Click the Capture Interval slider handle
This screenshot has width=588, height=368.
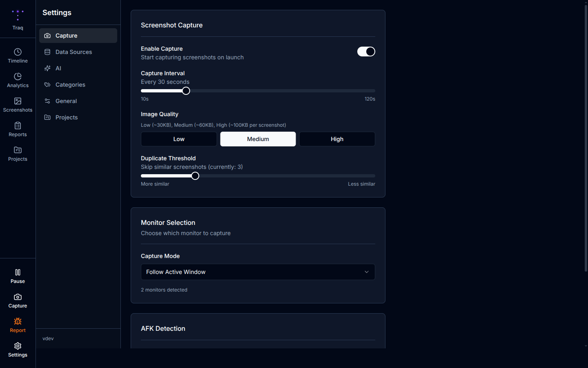click(186, 91)
